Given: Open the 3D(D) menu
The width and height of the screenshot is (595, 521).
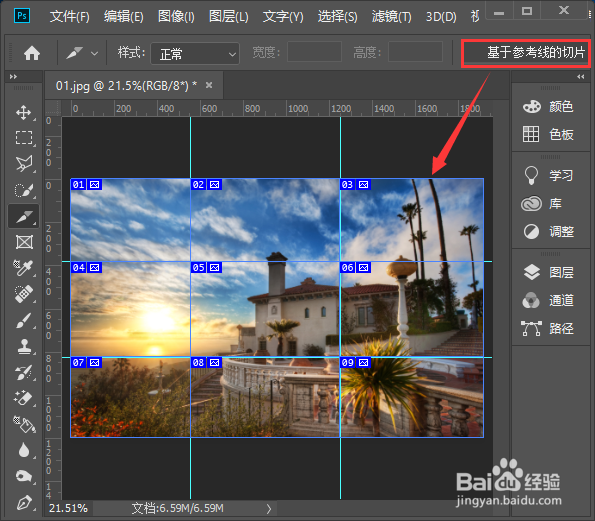Looking at the screenshot, I should pos(441,17).
